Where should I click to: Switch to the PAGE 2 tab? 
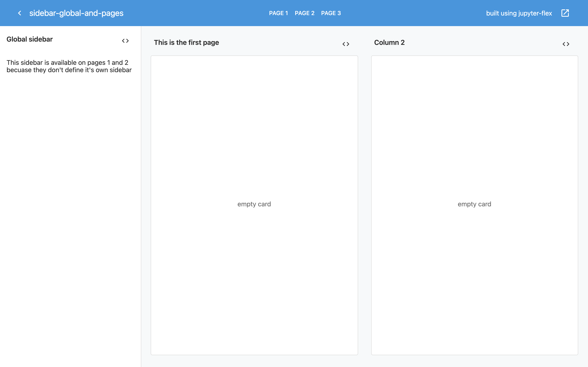[304, 13]
